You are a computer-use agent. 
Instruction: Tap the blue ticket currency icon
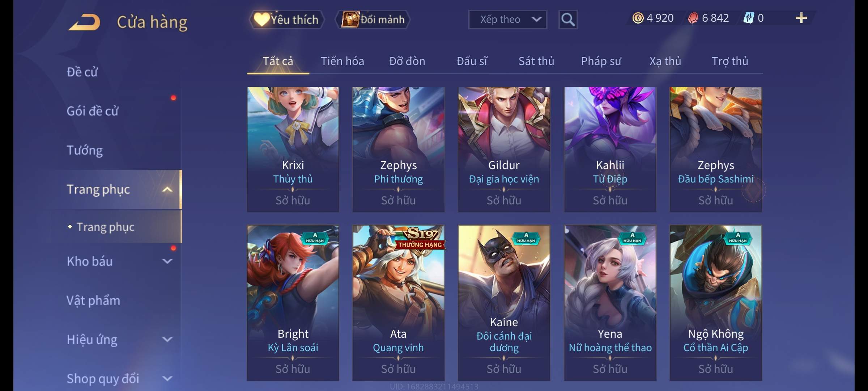[748, 18]
